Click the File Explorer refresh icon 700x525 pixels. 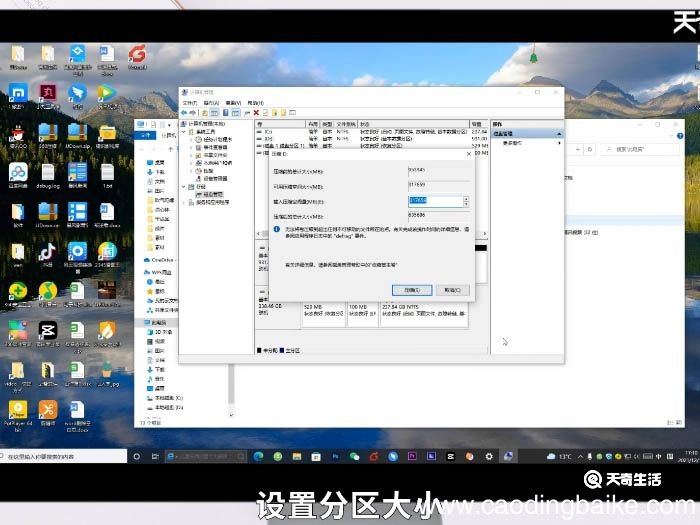click(590, 150)
